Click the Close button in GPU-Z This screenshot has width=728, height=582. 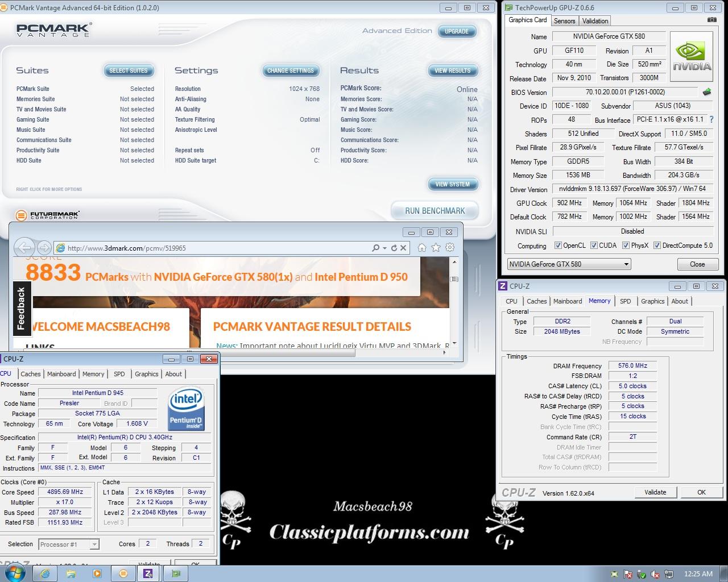pos(697,264)
